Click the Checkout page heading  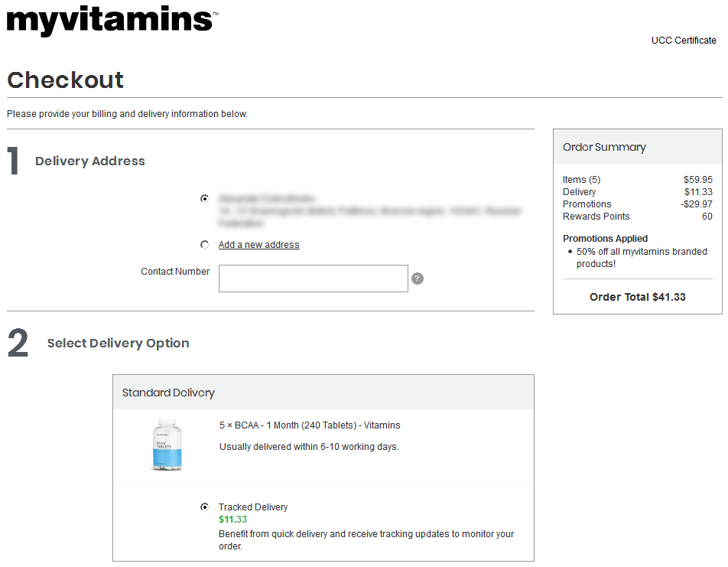pos(65,80)
